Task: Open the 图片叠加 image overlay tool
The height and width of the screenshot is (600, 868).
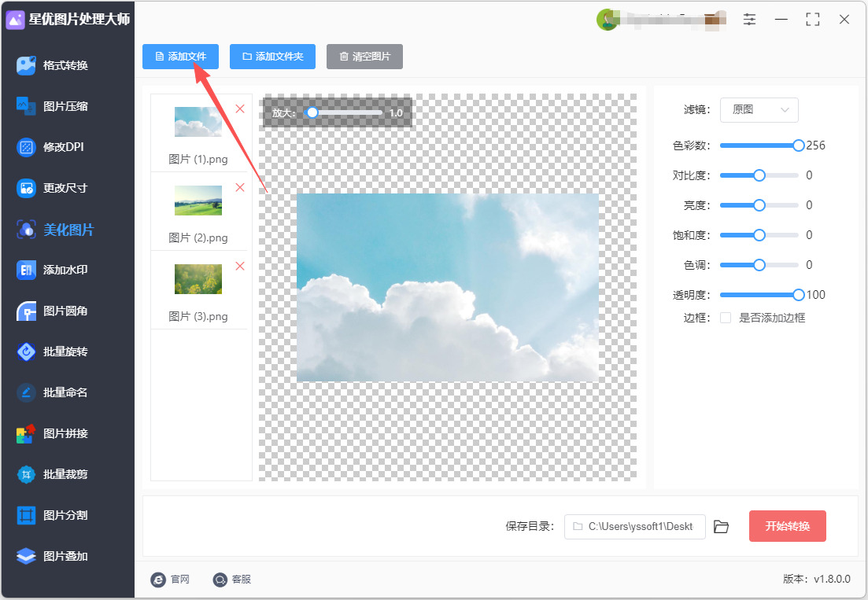Action: (x=53, y=556)
